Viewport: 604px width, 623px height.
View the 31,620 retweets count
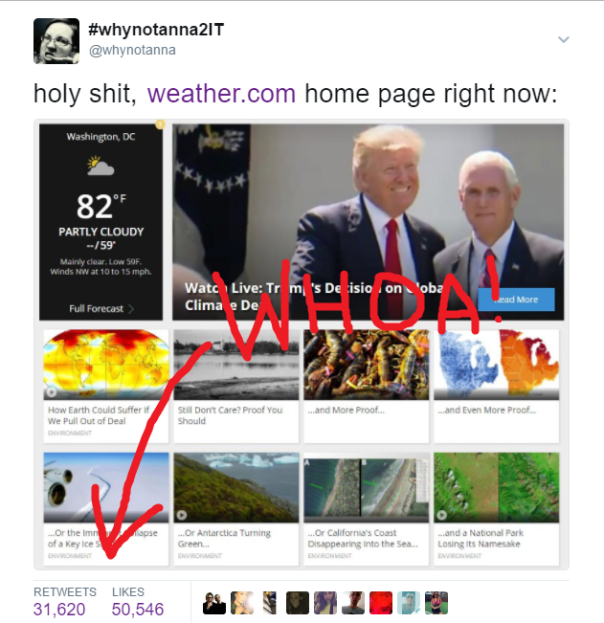59,609
